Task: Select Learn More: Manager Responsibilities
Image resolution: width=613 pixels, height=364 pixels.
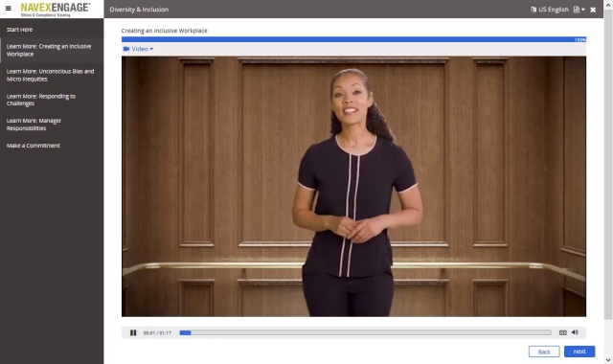Action: [34, 125]
